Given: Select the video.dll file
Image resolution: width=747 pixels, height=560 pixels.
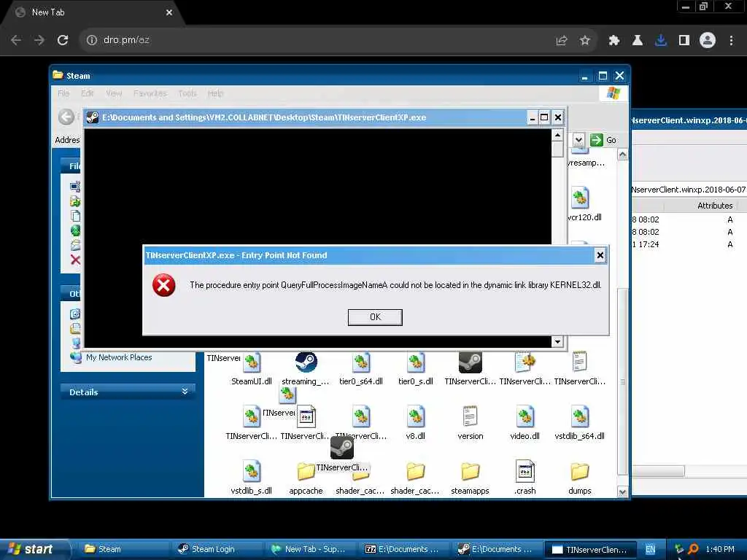Looking at the screenshot, I should click(525, 424).
